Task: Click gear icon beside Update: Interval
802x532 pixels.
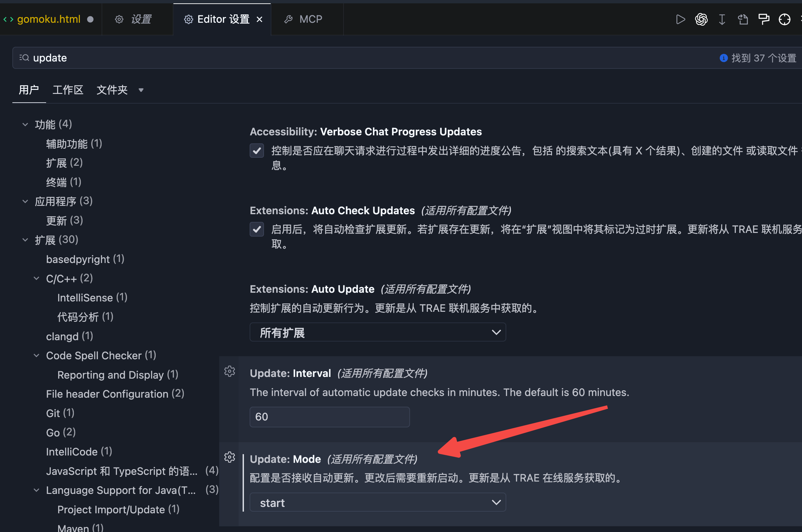Action: click(x=230, y=371)
